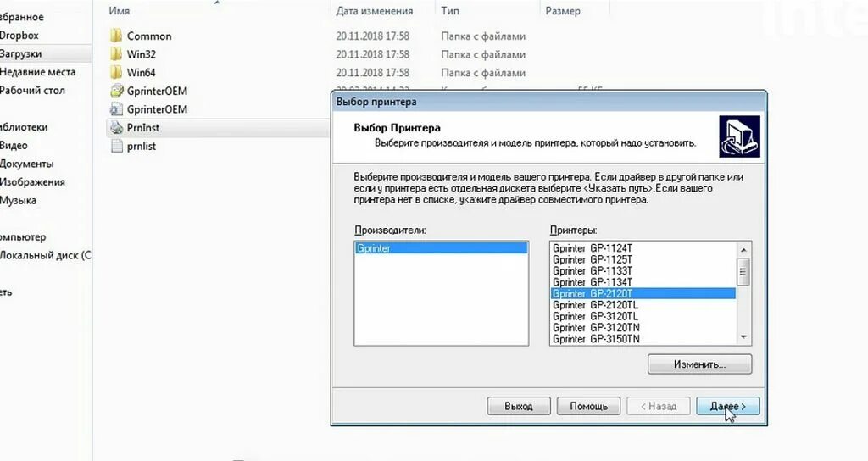Select Gprinter GP-3150TN printer
Image resolution: width=868 pixels, height=461 pixels.
coord(643,339)
